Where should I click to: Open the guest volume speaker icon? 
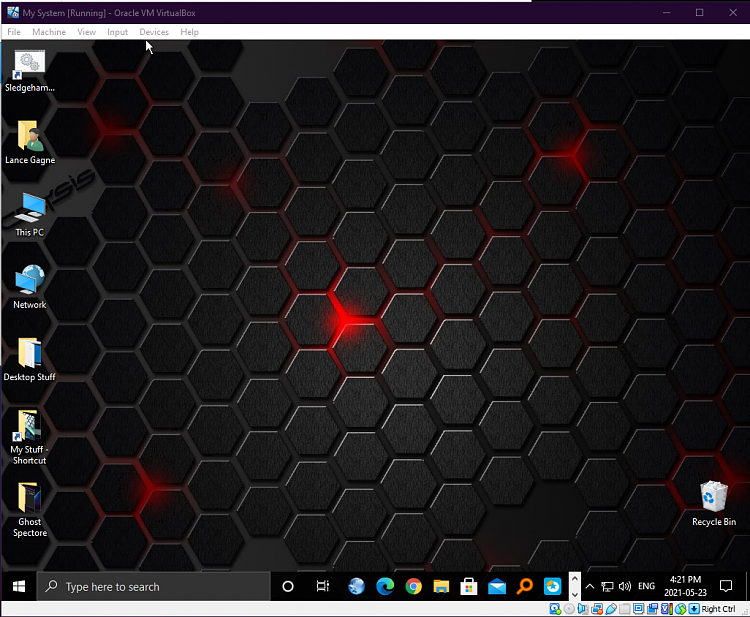pyautogui.click(x=625, y=586)
